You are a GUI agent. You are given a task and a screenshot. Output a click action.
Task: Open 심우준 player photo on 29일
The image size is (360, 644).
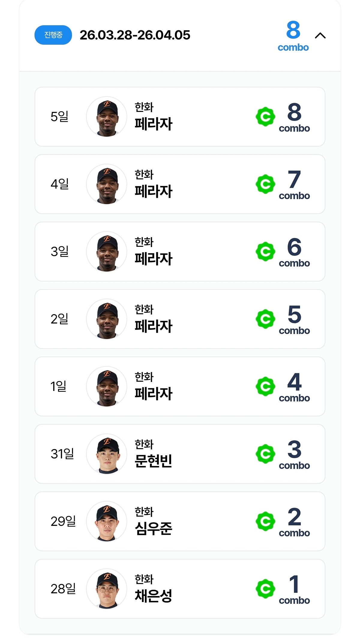point(107,521)
